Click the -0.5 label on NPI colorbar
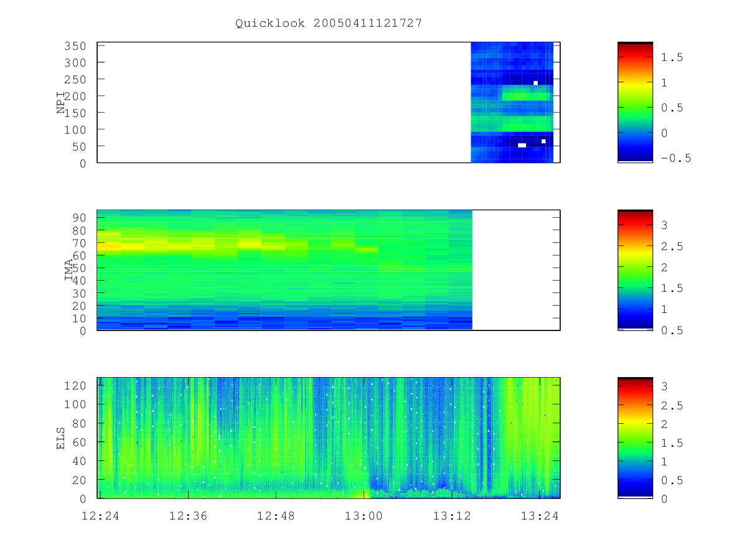The height and width of the screenshot is (560, 747). point(676,158)
